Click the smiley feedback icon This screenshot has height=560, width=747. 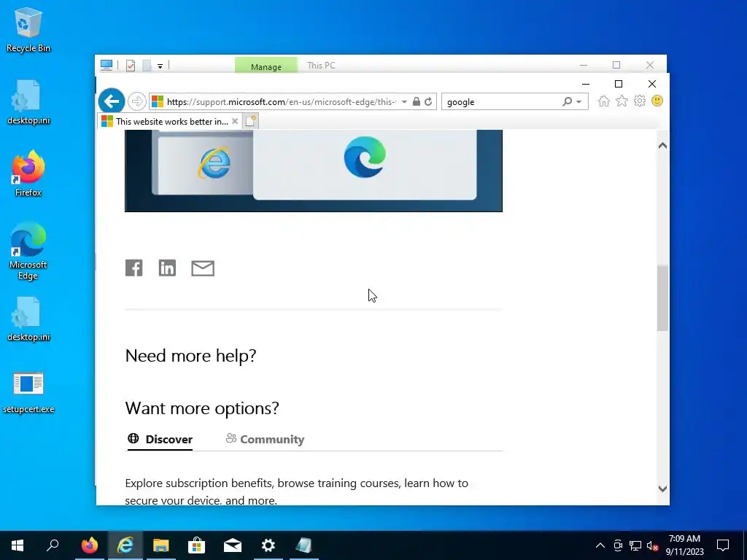[x=657, y=101]
